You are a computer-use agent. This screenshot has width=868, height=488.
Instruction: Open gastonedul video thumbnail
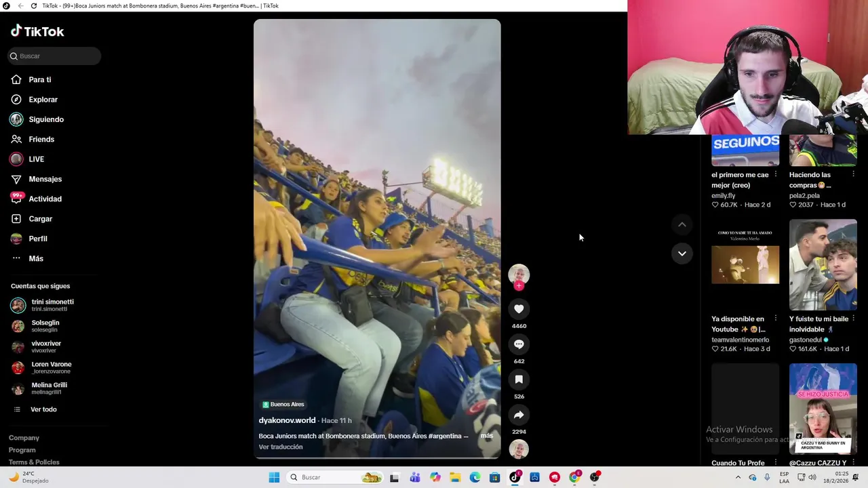click(823, 265)
